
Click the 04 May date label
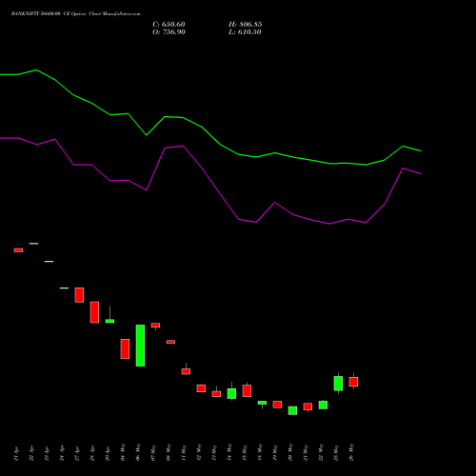tap(123, 452)
